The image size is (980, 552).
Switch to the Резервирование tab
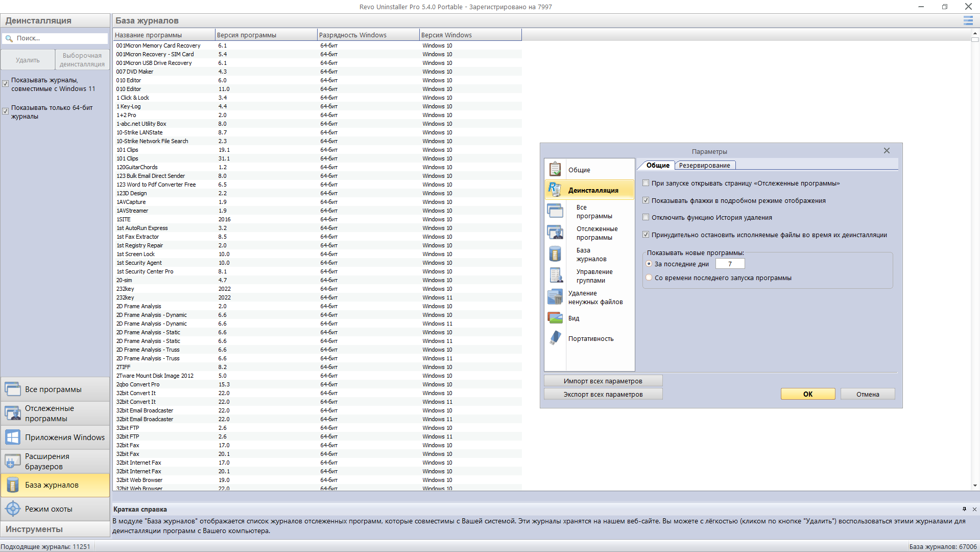pyautogui.click(x=705, y=165)
